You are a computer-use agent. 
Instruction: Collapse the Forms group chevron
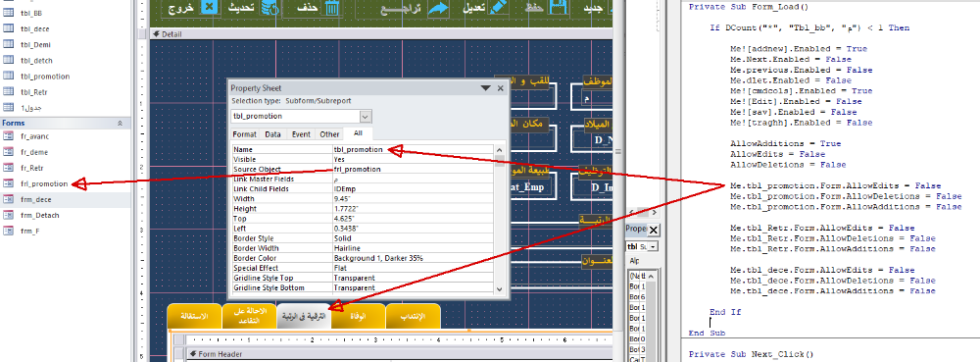(120, 124)
